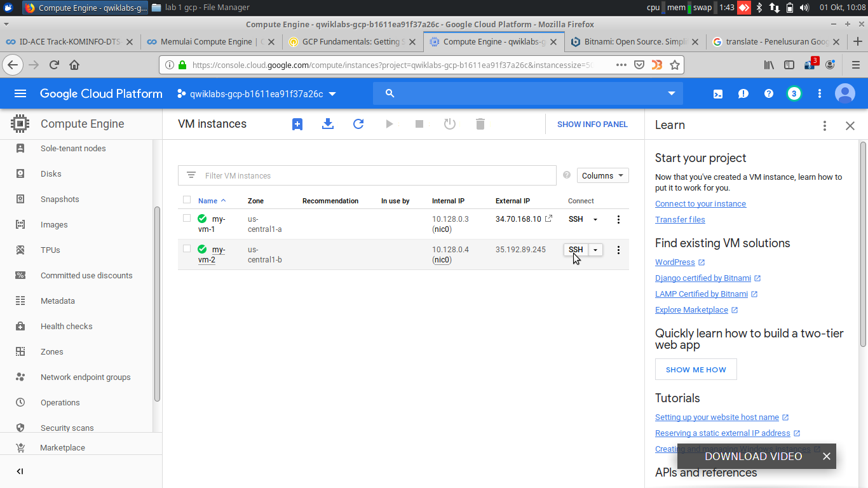The width and height of the screenshot is (868, 488).
Task: Refresh the VM instances list
Action: pos(358,124)
